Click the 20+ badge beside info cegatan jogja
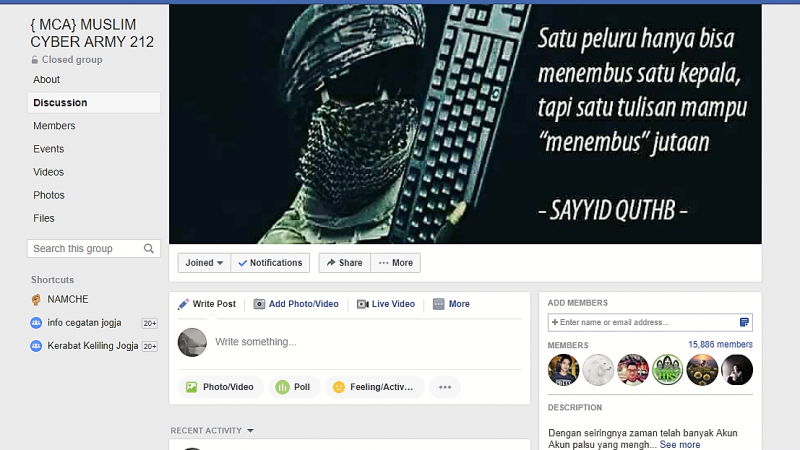Viewport: 800px width, 450px height. 149,323
